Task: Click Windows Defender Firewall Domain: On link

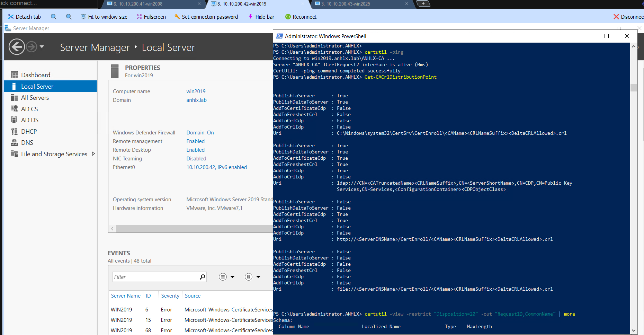Action: pos(200,133)
